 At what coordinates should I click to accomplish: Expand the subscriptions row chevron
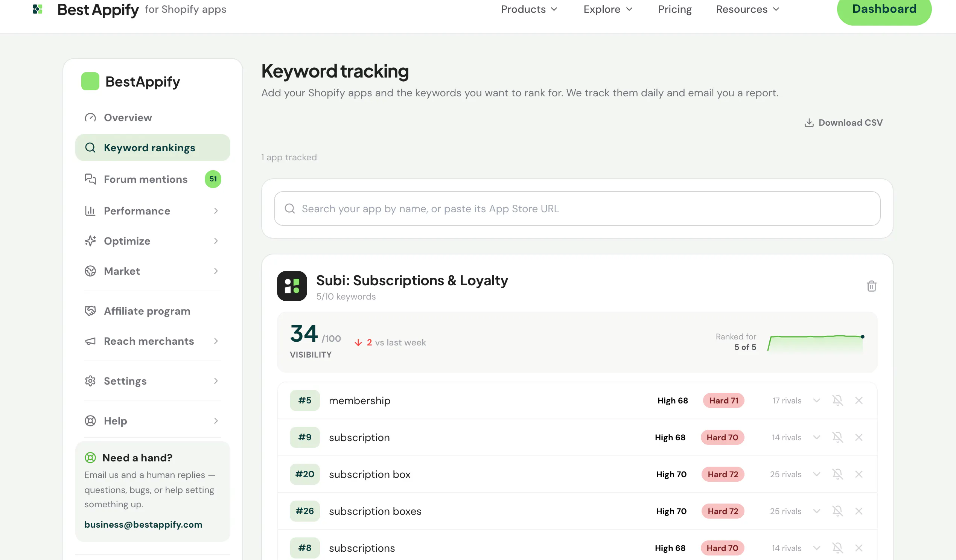click(x=817, y=548)
